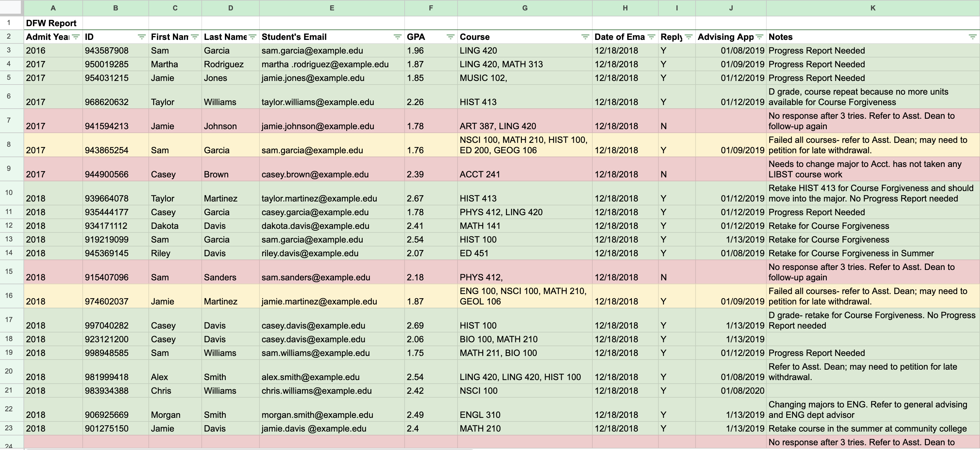Open the Student's Email filter dropdown
The height and width of the screenshot is (450, 980).
point(397,37)
